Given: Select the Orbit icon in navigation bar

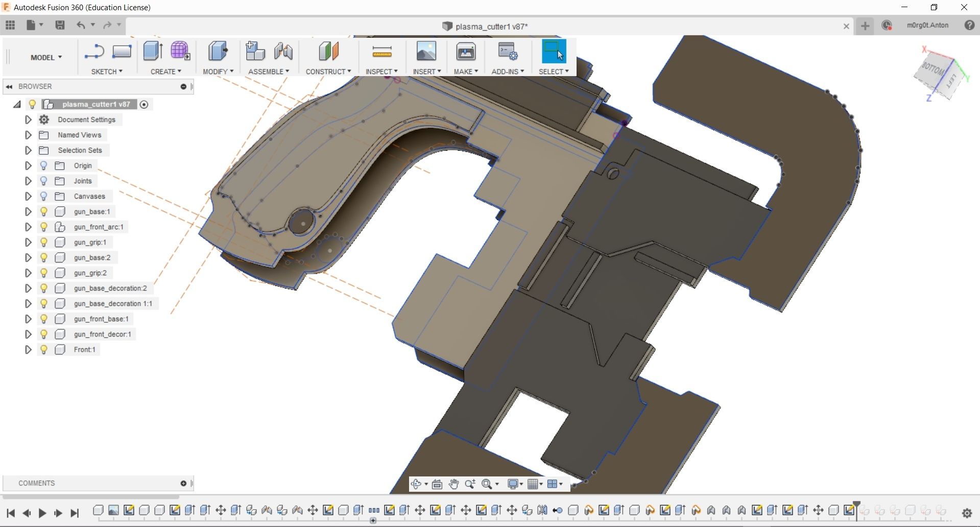Looking at the screenshot, I should point(417,484).
